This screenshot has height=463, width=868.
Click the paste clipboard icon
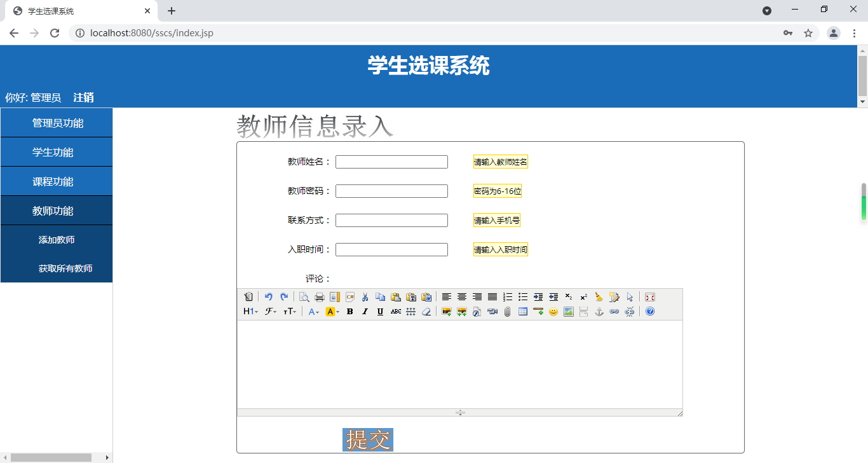(396, 297)
